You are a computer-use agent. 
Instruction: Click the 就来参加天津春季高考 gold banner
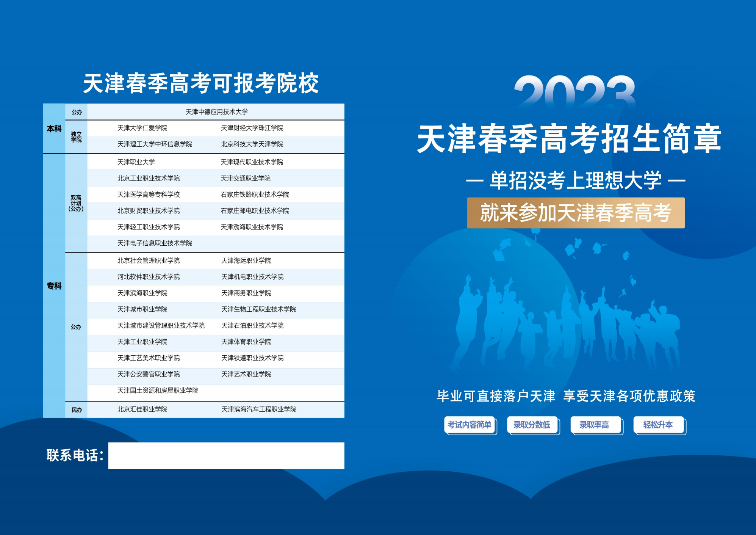point(576,213)
